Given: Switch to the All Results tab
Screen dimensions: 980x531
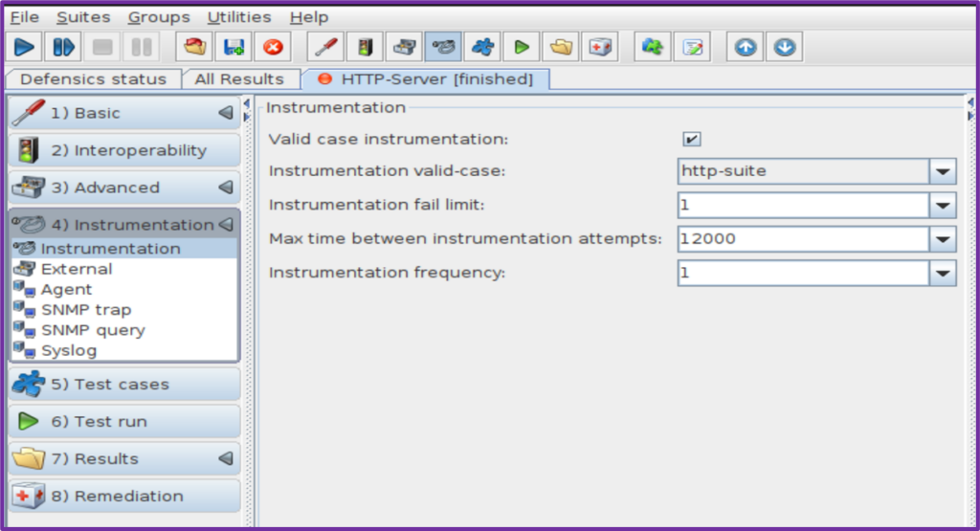Looking at the screenshot, I should [x=239, y=79].
